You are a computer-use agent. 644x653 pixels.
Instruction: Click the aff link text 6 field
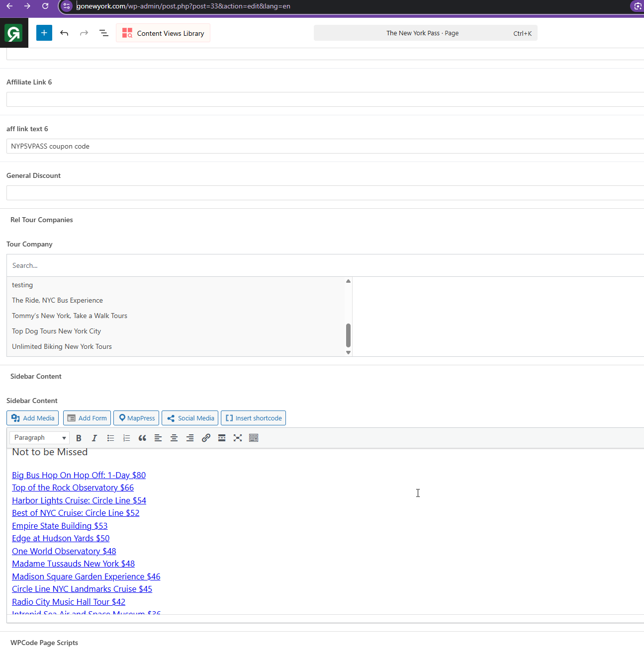[325, 146]
